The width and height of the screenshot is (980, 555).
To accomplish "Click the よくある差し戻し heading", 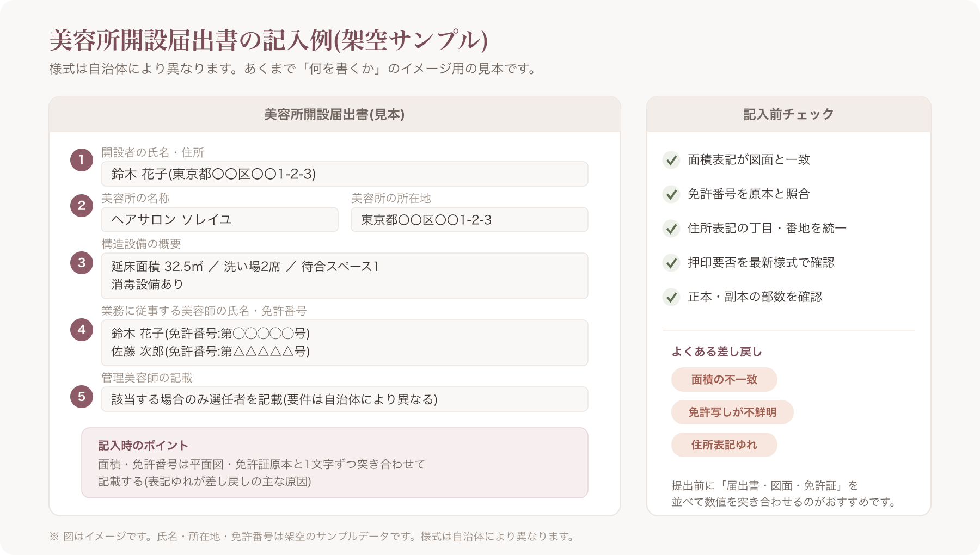I will pos(716,351).
